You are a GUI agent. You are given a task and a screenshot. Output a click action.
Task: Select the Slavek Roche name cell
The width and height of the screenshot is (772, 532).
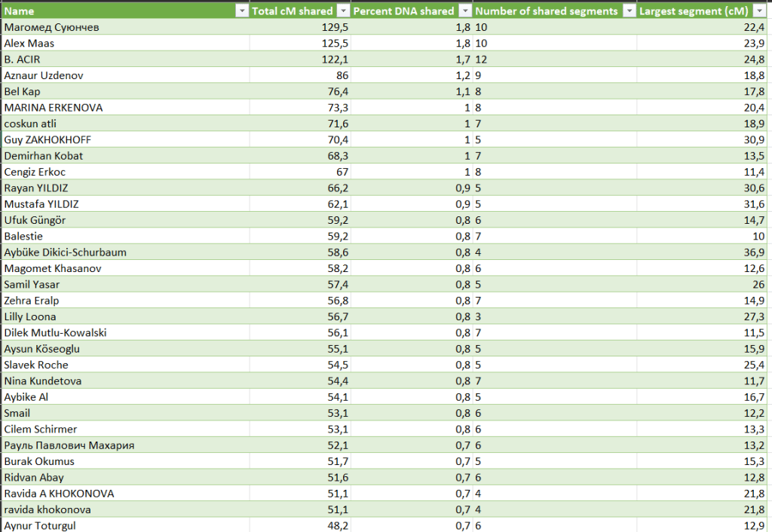point(36,365)
